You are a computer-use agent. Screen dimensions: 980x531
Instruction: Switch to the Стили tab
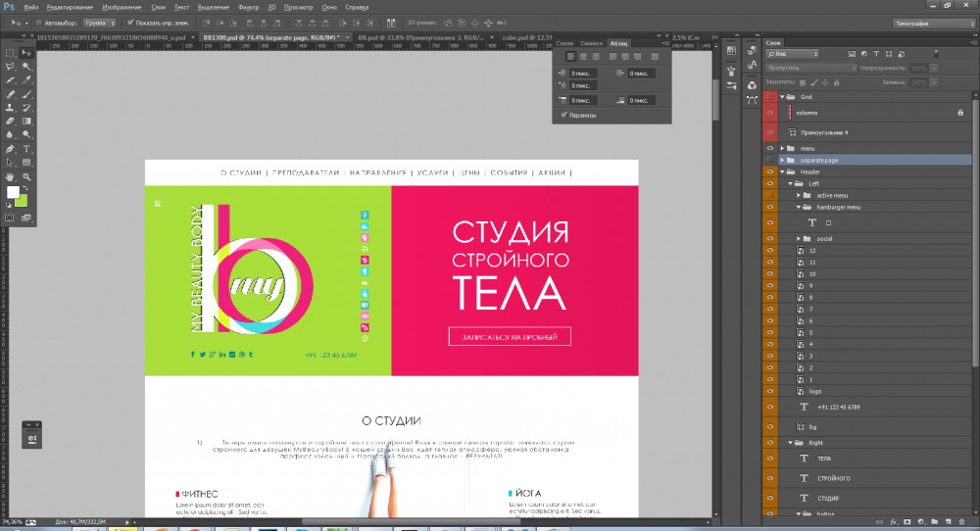click(x=564, y=43)
